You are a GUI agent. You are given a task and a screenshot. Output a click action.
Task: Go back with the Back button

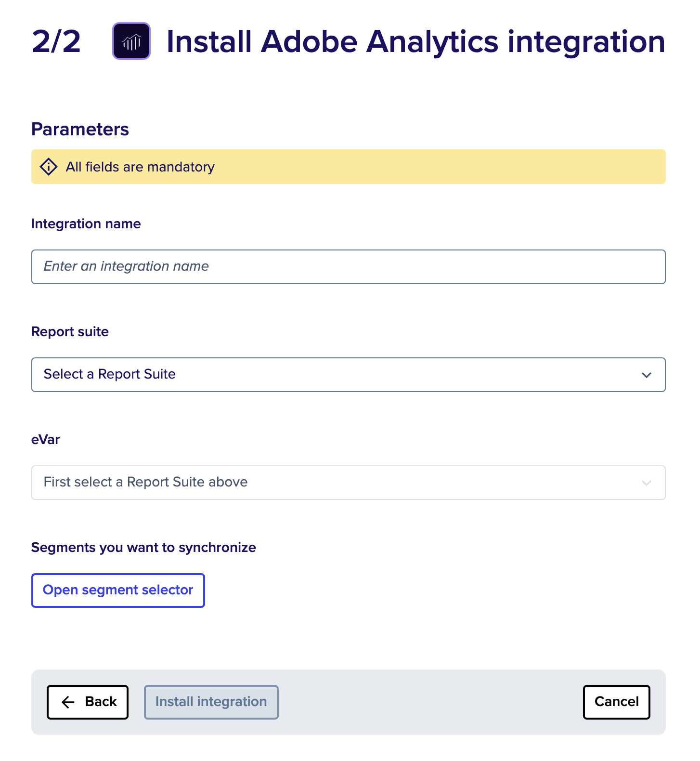click(88, 702)
